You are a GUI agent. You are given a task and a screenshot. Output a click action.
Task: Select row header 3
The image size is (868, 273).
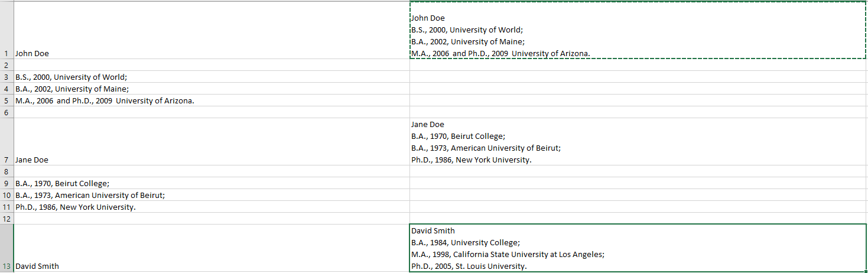coord(6,77)
